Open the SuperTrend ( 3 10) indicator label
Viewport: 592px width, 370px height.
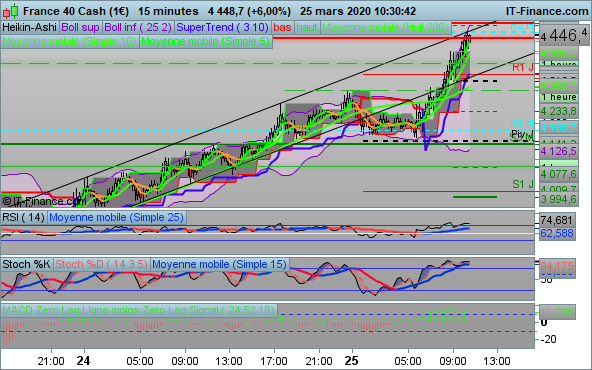tap(222, 27)
